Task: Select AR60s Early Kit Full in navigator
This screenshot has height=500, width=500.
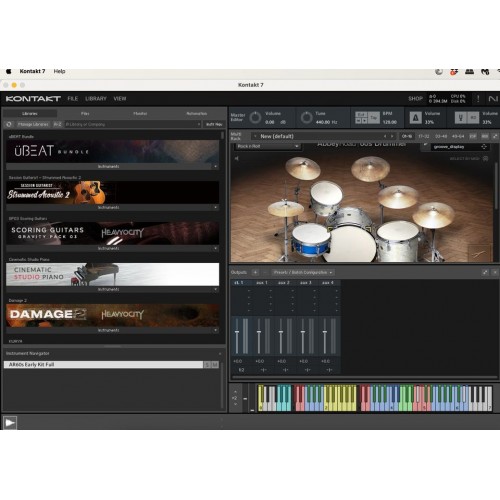Action: point(103,365)
